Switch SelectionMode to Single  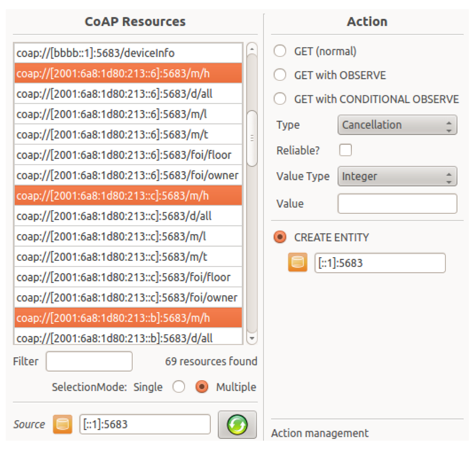click(x=178, y=387)
